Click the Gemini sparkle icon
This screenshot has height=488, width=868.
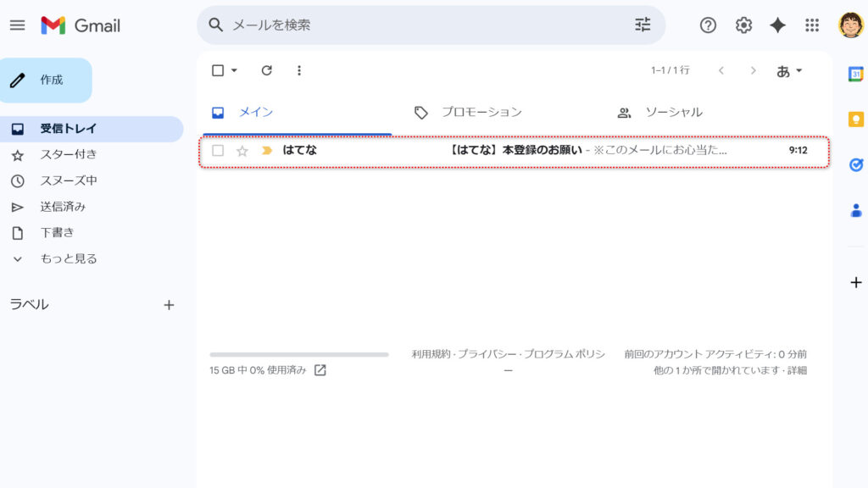click(777, 25)
